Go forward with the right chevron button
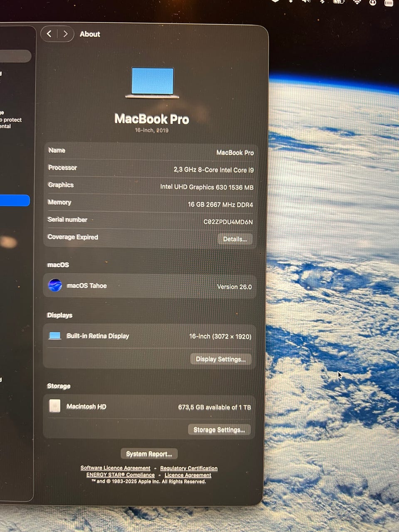This screenshot has width=399, height=532. coord(65,34)
